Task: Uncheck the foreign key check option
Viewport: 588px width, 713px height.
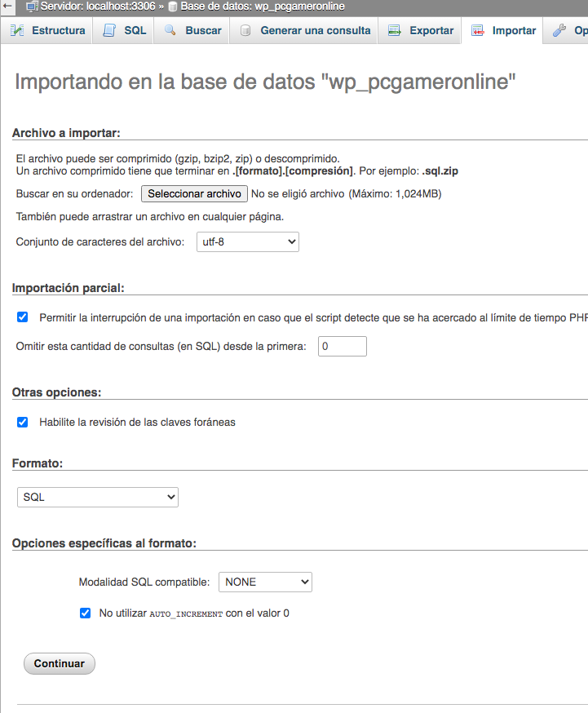Action: coord(23,422)
